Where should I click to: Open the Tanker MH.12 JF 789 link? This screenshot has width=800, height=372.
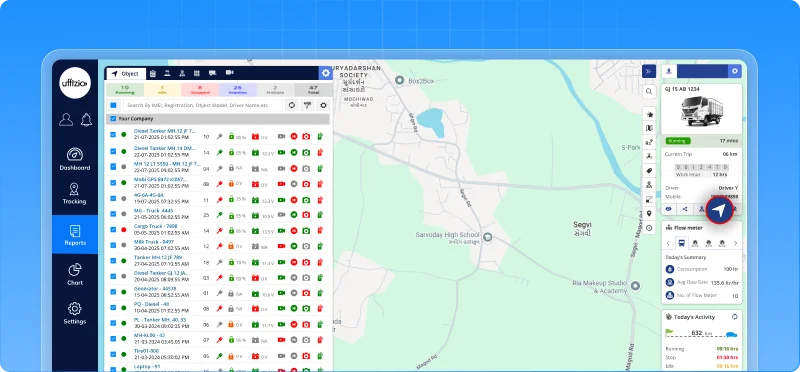(158, 257)
